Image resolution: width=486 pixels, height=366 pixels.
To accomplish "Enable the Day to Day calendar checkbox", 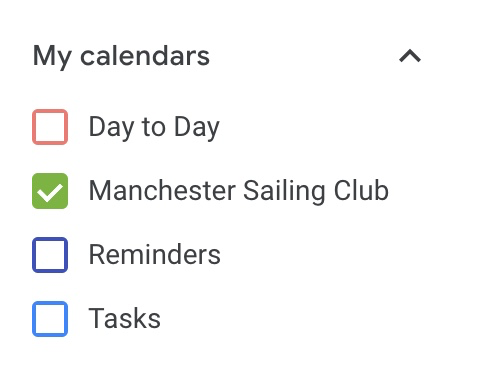I will 50,127.
